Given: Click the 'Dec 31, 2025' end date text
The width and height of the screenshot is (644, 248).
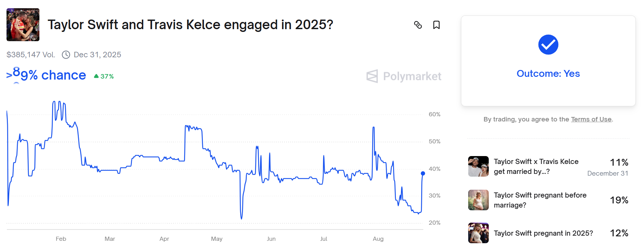Looking at the screenshot, I should point(97,55).
